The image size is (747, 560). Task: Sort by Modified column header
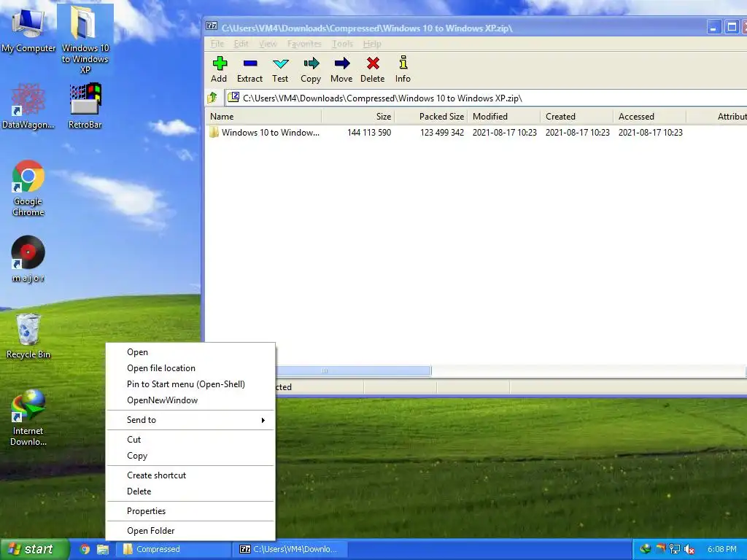(504, 117)
